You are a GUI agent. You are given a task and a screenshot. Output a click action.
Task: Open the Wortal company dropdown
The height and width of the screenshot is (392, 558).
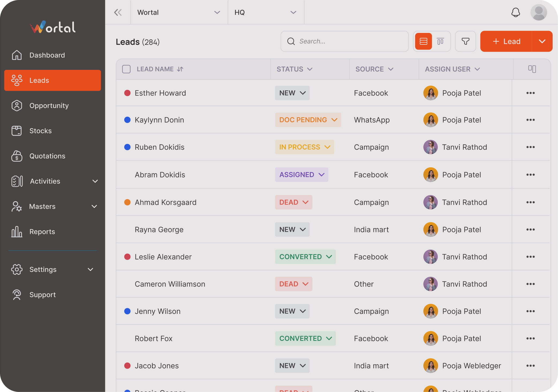point(179,12)
